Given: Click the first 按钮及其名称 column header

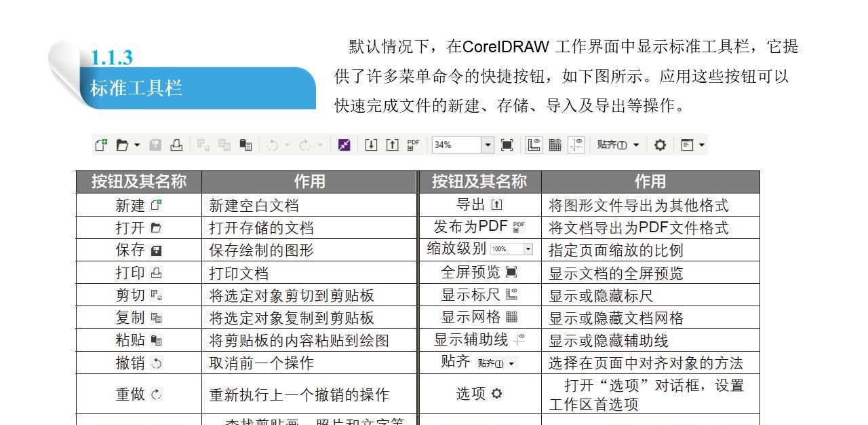Looking at the screenshot, I should pos(138,181).
